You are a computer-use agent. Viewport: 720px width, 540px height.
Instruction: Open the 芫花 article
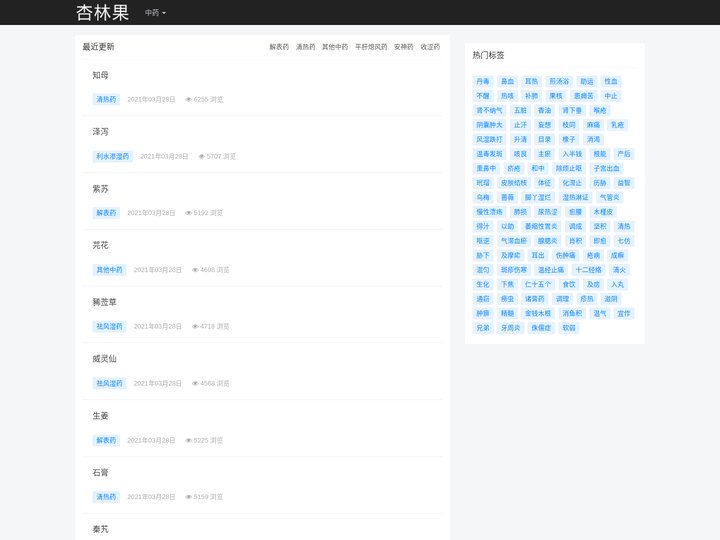pos(101,245)
